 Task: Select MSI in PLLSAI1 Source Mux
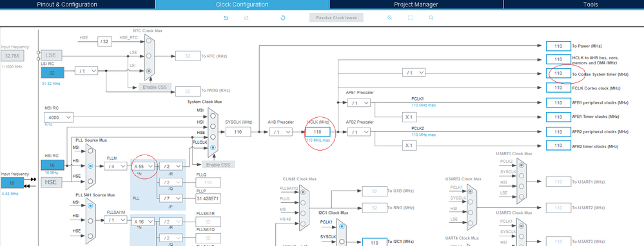pos(90,206)
